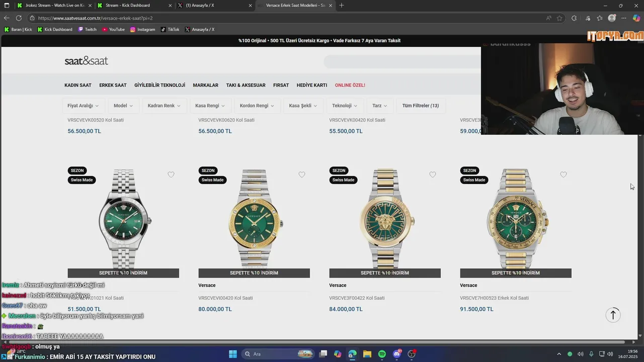Go to FIRSAT section
The width and height of the screenshot is (644, 362).
point(281,85)
